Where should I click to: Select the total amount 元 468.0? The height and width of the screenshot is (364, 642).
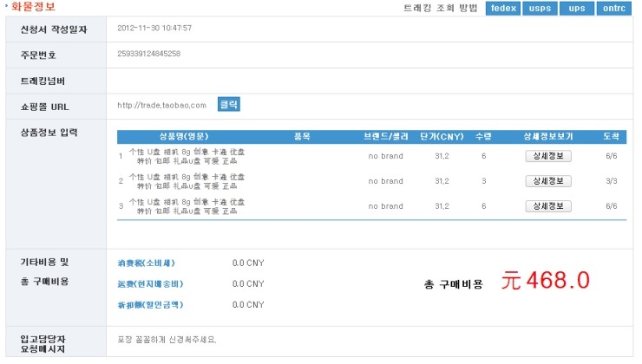tap(546, 281)
